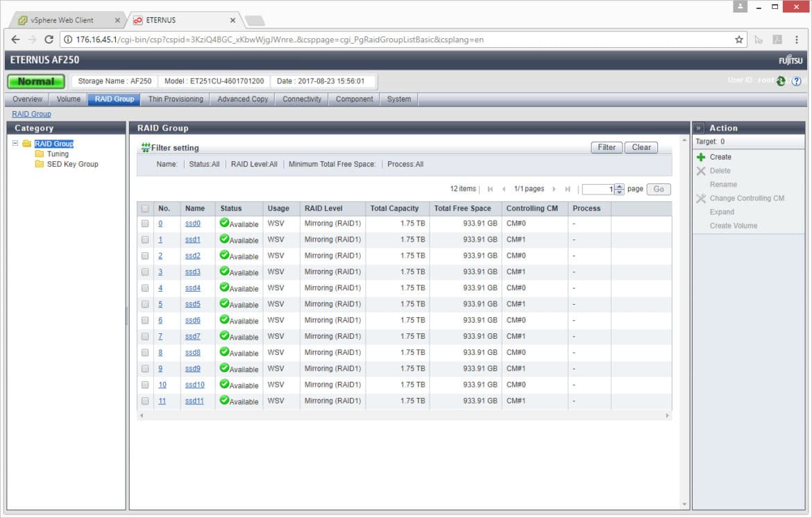Click the SED Key Group folder icon
The image size is (812, 518).
(40, 164)
